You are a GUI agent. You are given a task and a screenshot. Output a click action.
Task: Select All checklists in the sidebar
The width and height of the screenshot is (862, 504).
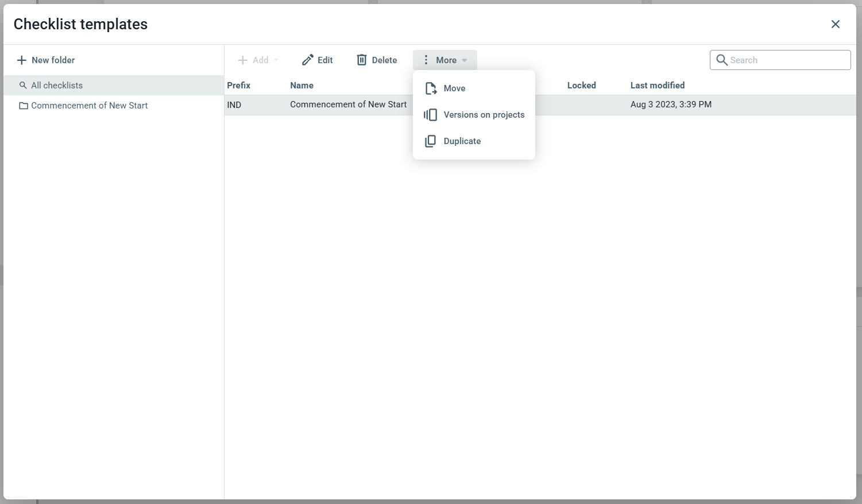point(57,86)
